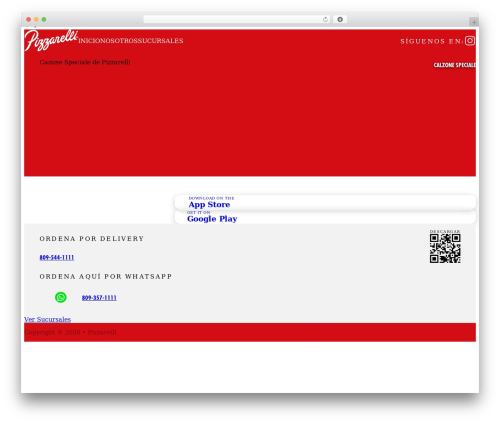Viewport: 500px width, 423px height.
Task: Click the browser extension icon beside address bar
Action: 340,20
